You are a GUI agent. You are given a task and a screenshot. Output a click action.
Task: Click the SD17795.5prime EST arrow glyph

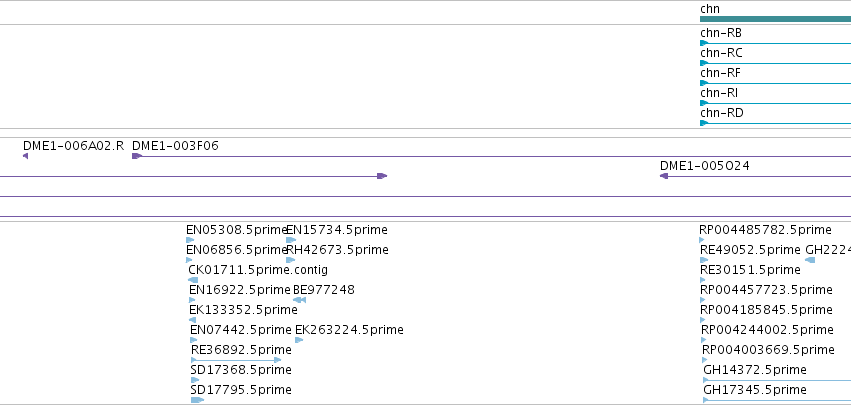(x=198, y=400)
